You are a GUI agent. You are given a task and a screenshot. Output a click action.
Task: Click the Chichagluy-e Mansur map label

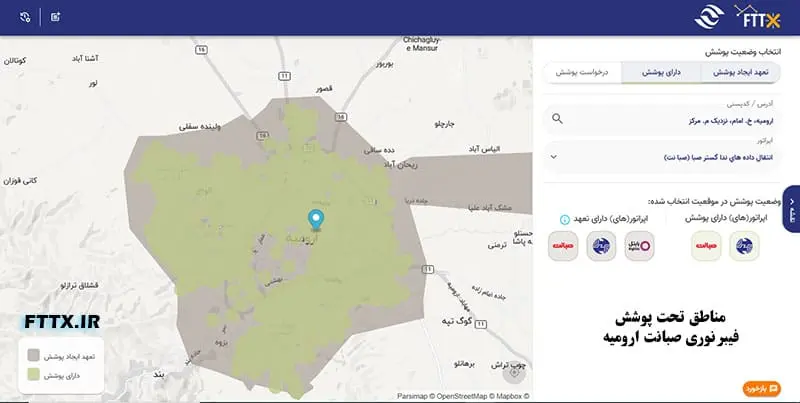click(x=421, y=44)
